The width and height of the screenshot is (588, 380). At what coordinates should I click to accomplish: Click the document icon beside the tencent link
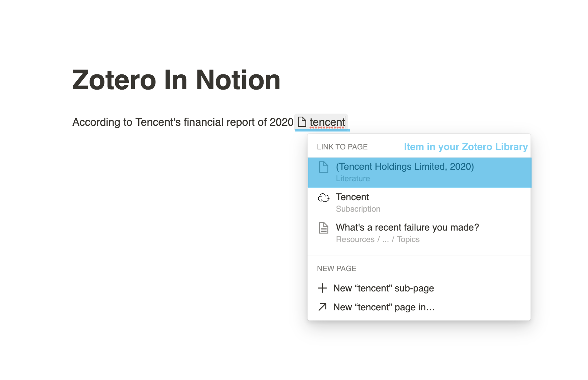302,122
